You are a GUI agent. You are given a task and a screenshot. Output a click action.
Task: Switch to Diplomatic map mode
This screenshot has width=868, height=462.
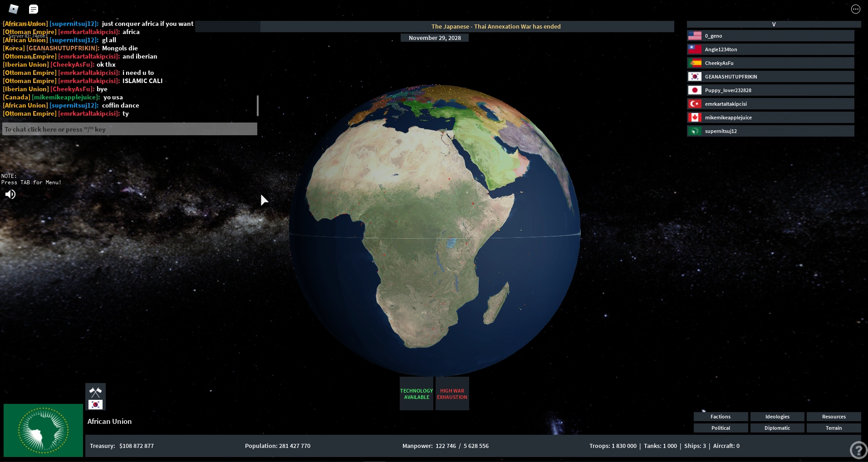777,428
